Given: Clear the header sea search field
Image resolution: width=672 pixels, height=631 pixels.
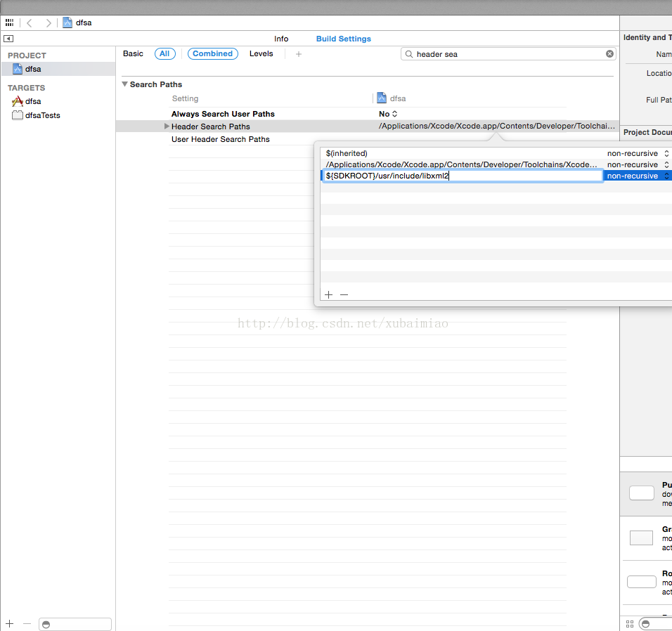Looking at the screenshot, I should [x=609, y=54].
